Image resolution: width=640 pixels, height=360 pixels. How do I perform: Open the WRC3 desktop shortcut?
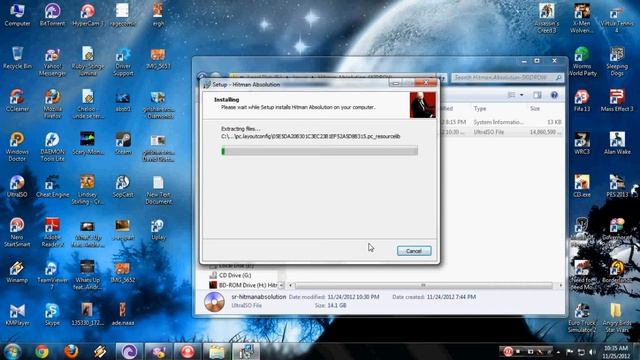582,143
